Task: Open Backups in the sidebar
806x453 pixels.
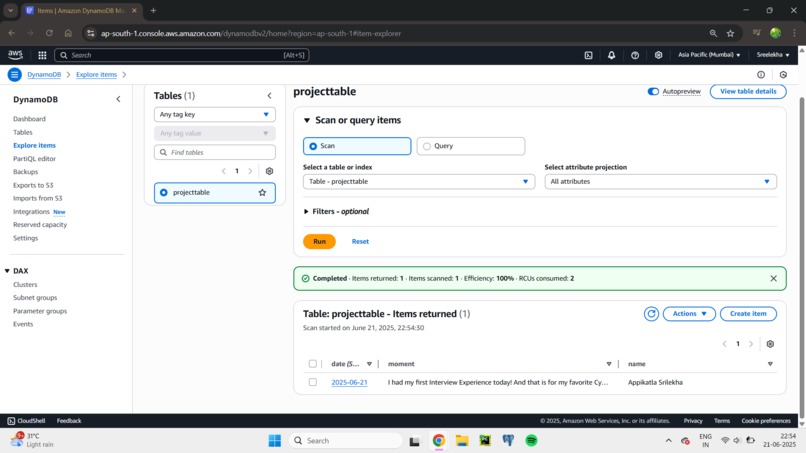Action: 26,172
